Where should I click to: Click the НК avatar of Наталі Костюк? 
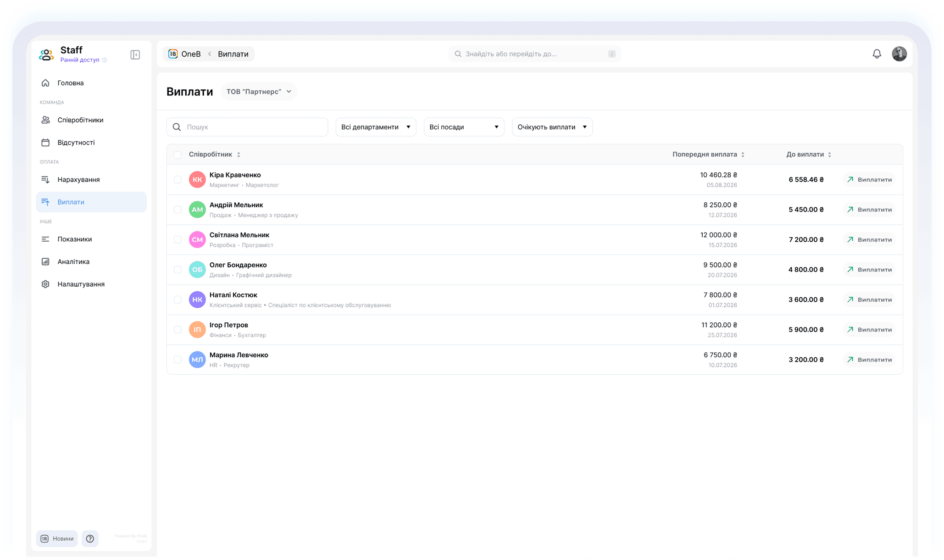tap(197, 299)
